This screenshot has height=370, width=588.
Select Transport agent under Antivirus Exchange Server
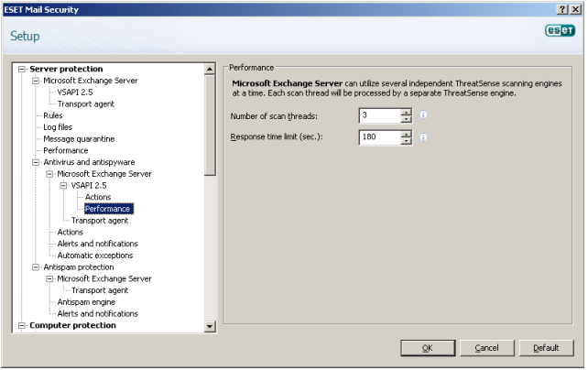[100, 221]
